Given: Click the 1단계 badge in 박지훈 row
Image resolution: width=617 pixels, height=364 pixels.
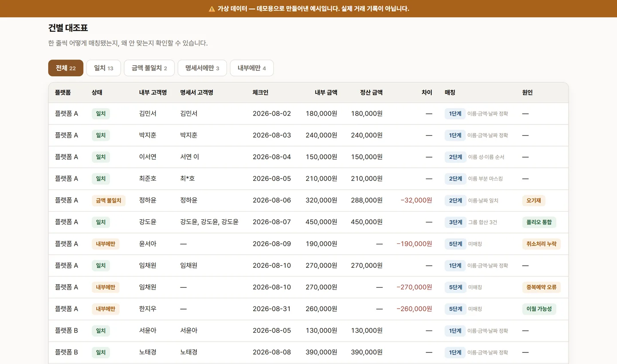Looking at the screenshot, I should (455, 135).
